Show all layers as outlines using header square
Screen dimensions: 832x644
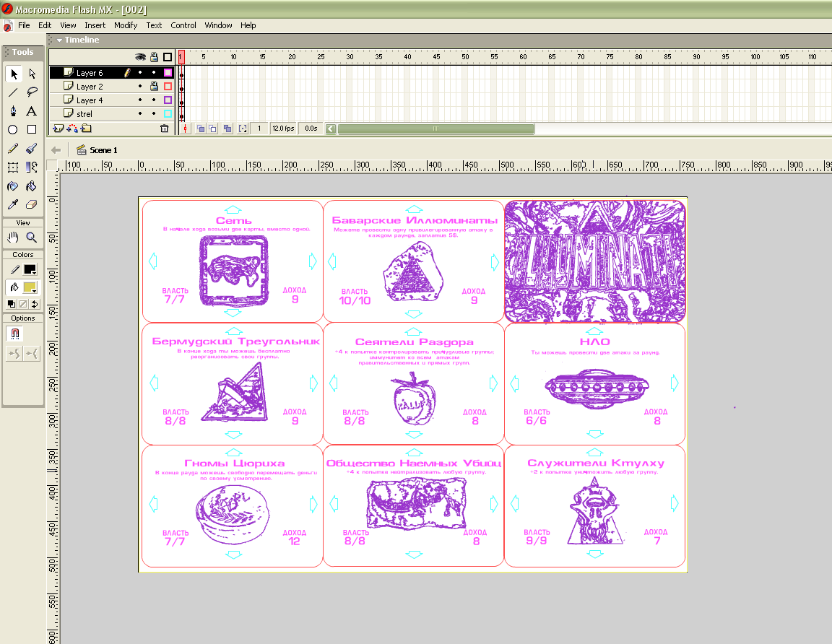168,57
